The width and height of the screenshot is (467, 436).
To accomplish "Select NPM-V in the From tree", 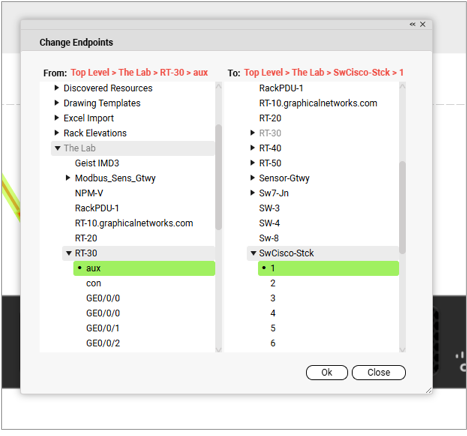I will (x=89, y=193).
